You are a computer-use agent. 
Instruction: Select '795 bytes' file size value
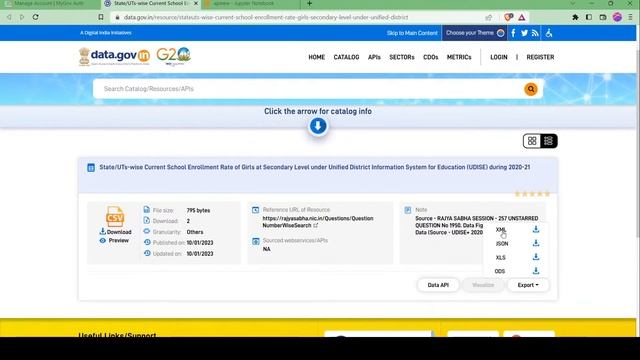click(198, 210)
